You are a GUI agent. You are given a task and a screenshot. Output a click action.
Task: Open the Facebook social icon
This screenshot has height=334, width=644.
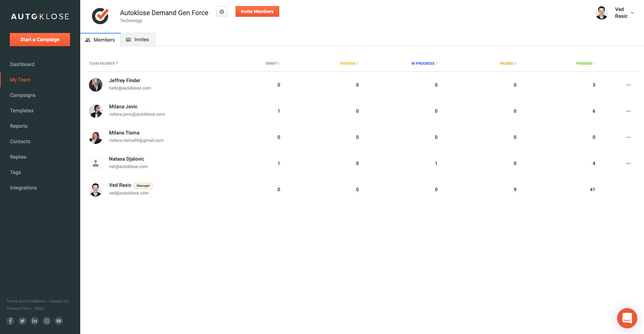click(x=10, y=321)
